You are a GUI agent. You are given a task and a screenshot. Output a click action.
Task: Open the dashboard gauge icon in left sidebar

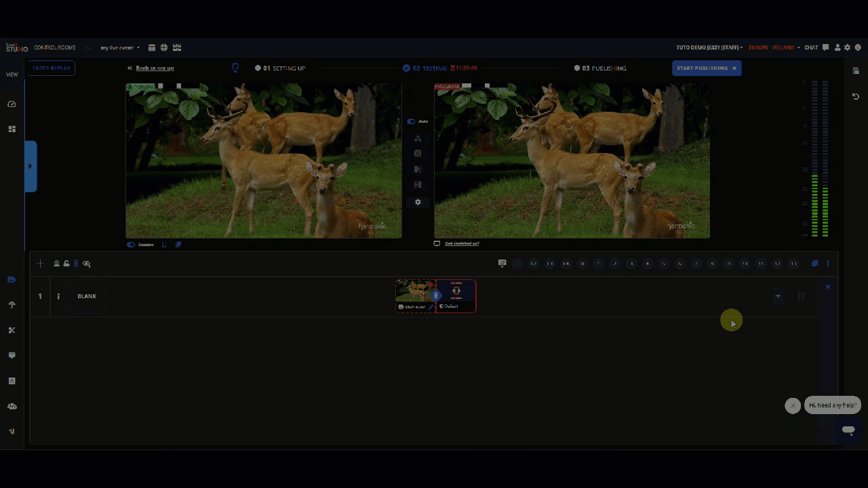(x=12, y=104)
